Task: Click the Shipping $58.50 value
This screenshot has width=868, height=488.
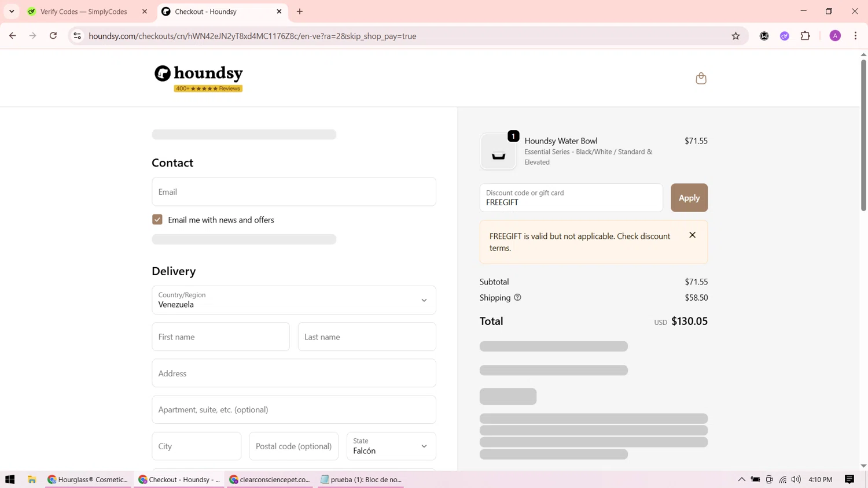Action: (696, 297)
